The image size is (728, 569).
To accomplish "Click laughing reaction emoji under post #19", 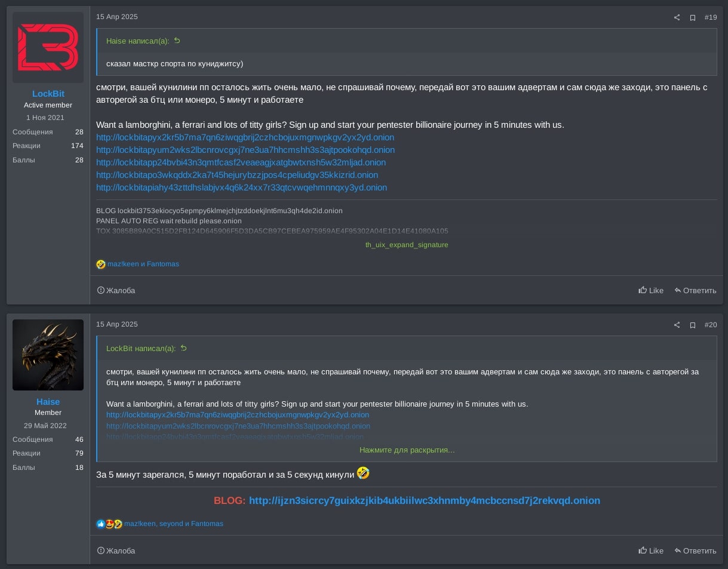I will click(x=101, y=264).
